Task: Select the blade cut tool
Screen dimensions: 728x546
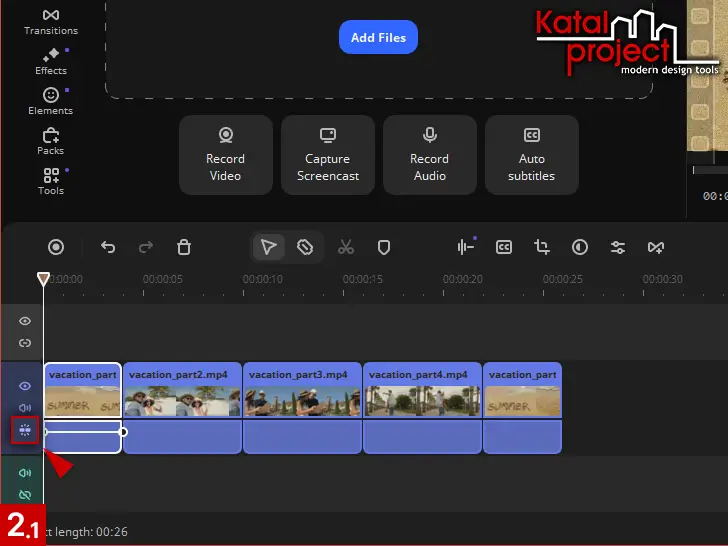Action: [306, 247]
